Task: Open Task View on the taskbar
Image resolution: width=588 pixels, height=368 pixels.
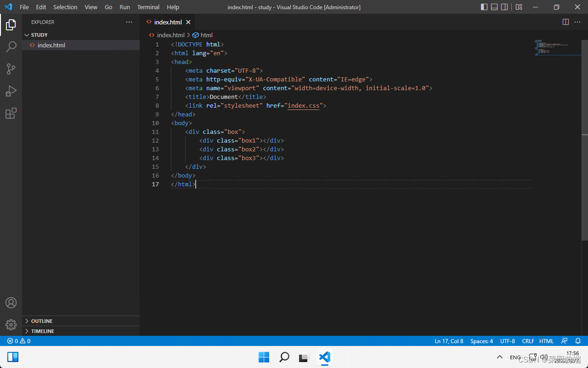Action: click(x=304, y=357)
